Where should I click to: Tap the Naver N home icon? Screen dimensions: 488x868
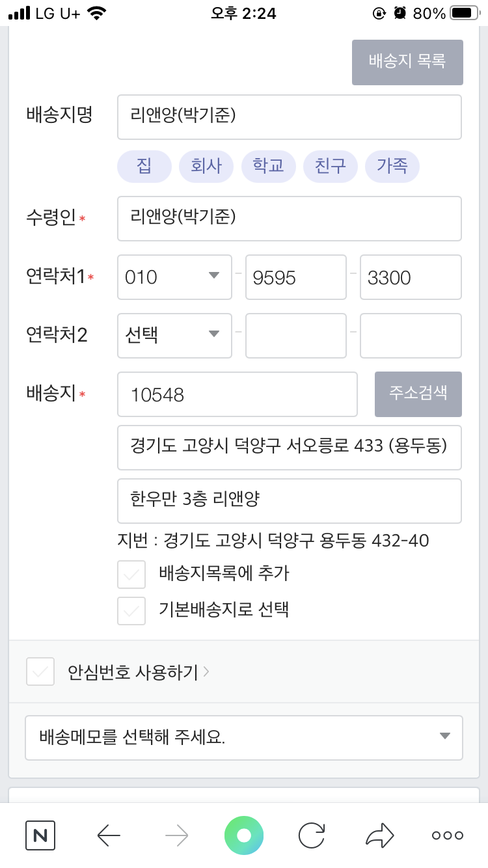coord(40,835)
